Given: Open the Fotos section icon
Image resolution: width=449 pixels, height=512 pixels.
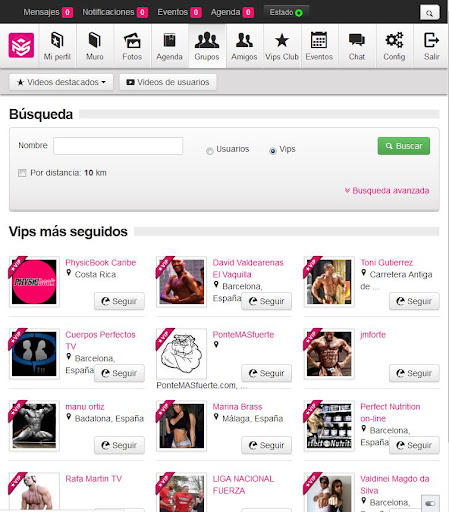Looking at the screenshot, I should (x=132, y=41).
